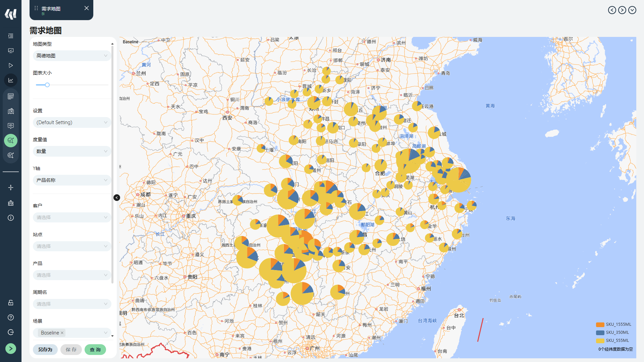The height and width of the screenshot is (362, 644).
Task: Click the play triangle icon in sidebar
Action: (11, 65)
